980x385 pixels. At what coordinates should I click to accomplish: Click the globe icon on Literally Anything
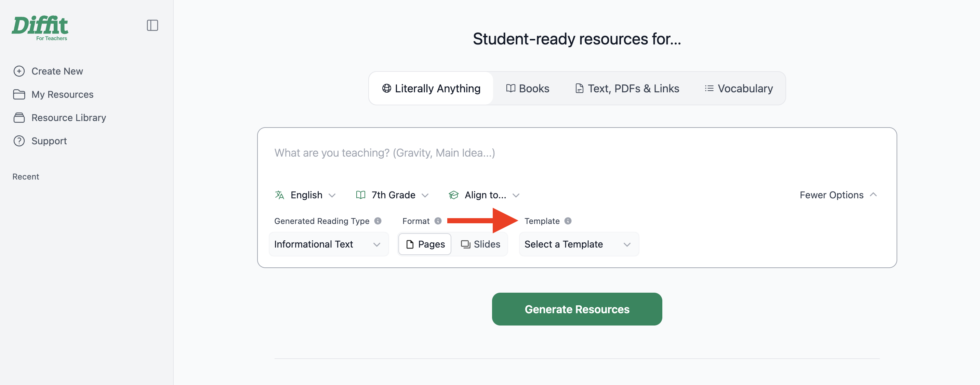[386, 88]
